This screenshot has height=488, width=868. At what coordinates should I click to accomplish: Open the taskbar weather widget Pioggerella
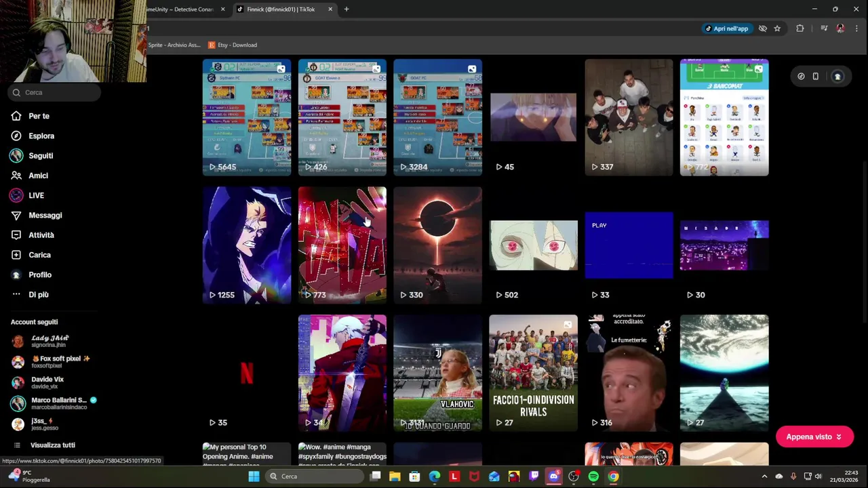(28, 476)
